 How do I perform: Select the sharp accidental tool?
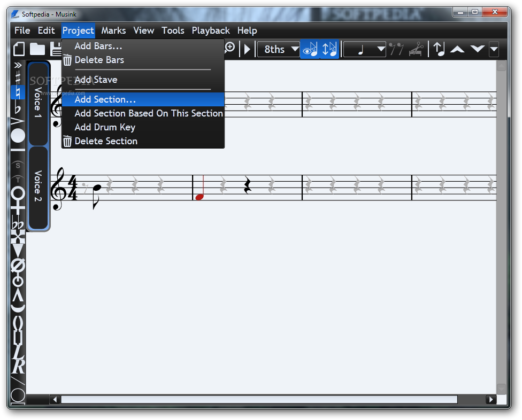tap(18, 78)
